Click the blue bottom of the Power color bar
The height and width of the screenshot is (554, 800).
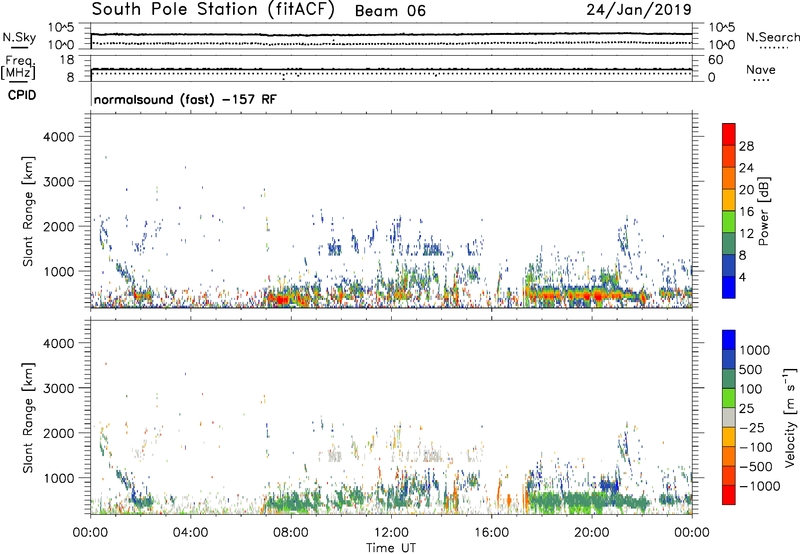point(729,287)
